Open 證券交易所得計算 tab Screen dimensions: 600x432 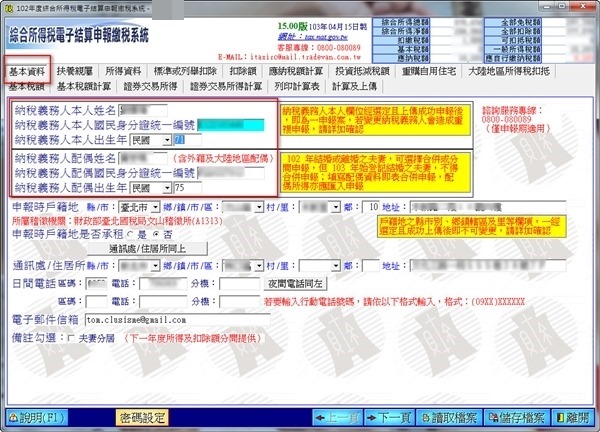click(226, 86)
